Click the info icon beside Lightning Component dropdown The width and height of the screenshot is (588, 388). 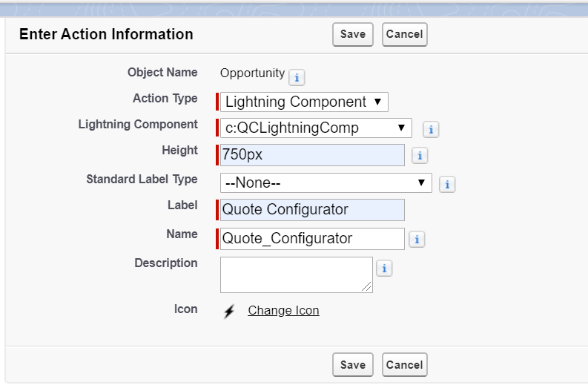(x=430, y=129)
